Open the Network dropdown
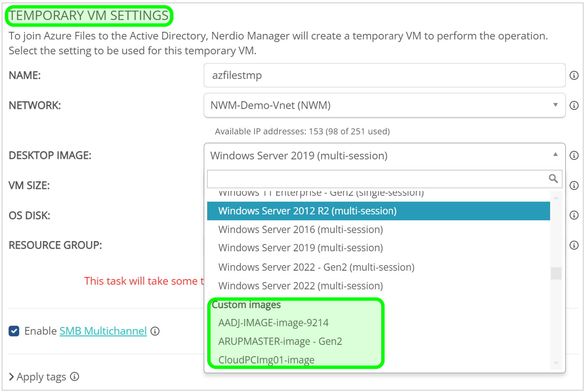 [x=384, y=105]
